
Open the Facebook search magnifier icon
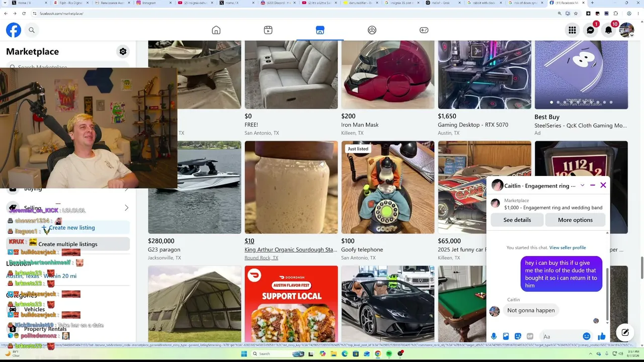(x=32, y=30)
